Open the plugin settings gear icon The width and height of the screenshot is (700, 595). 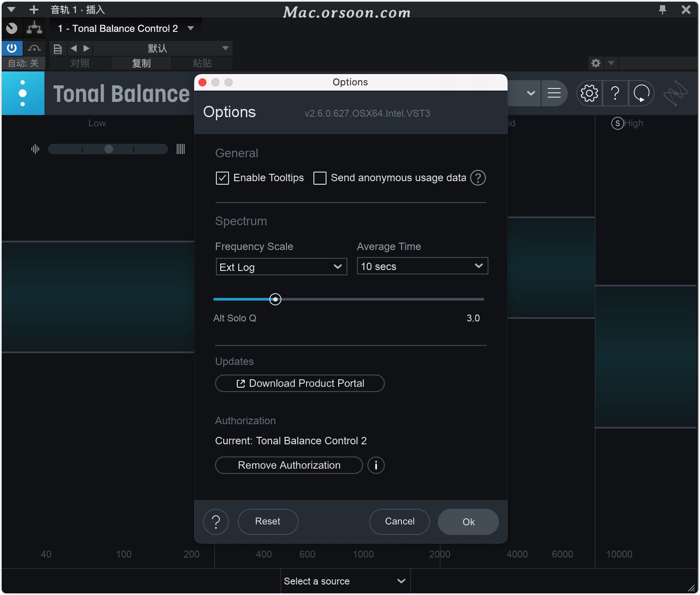[x=589, y=93]
